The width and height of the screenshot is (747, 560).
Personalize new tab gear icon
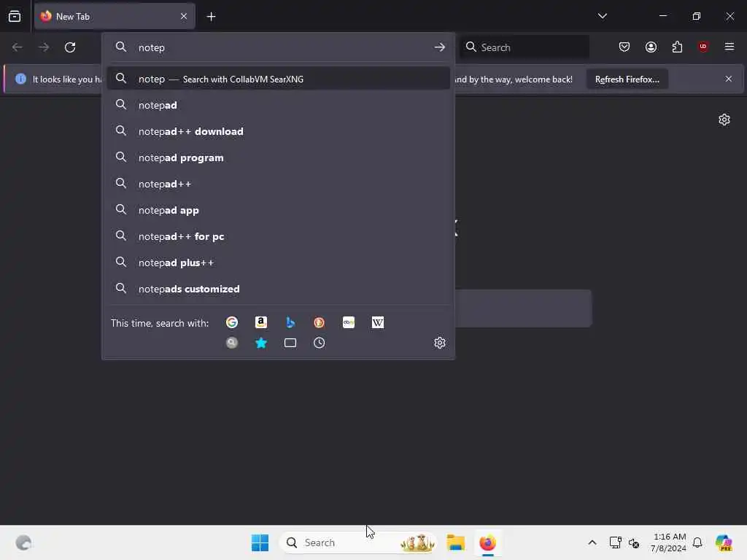pos(724,120)
